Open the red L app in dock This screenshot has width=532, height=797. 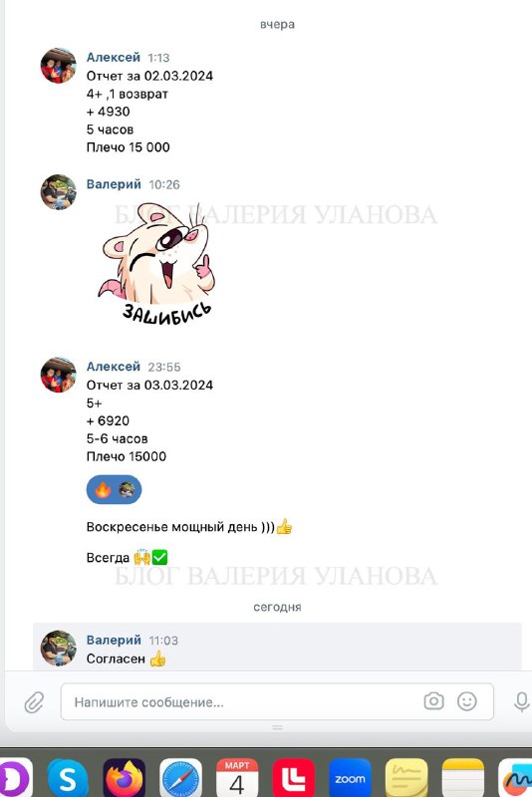293,778
